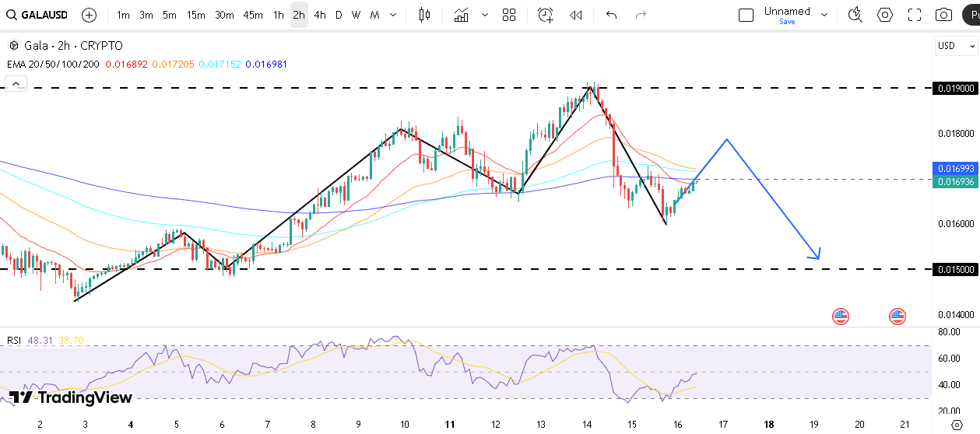Click the blue EMA value 0.016981

(x=266, y=65)
